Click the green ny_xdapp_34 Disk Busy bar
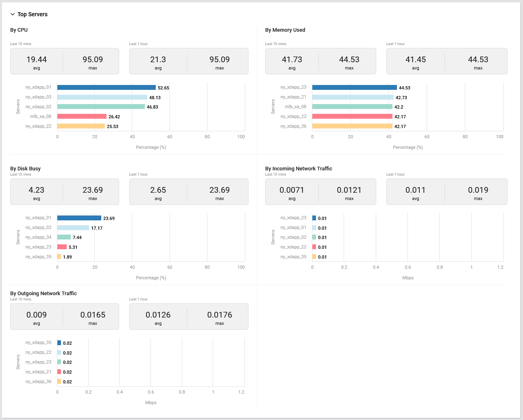Image resolution: width=523 pixels, height=420 pixels. pyautogui.click(x=64, y=237)
